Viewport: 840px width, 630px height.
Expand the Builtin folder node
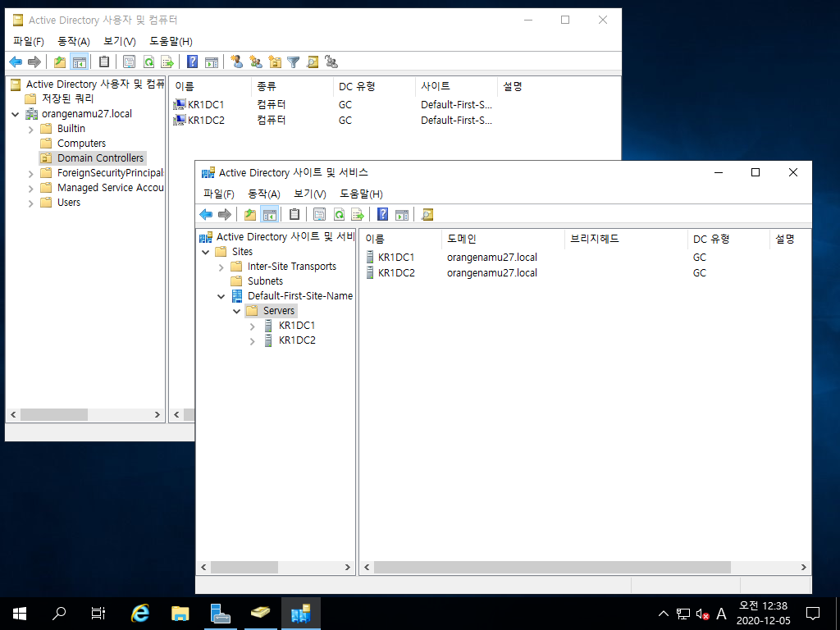[x=30, y=129]
